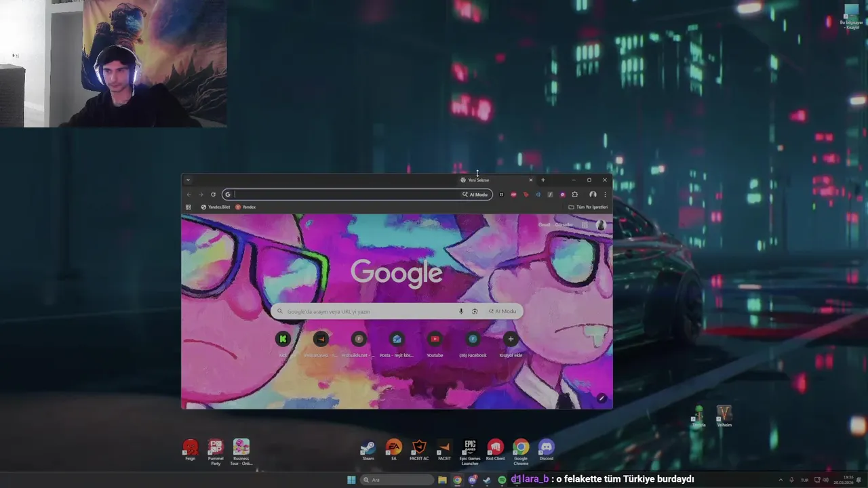This screenshot has height=488, width=868.
Task: Open the Youtube shortcut
Action: click(435, 343)
